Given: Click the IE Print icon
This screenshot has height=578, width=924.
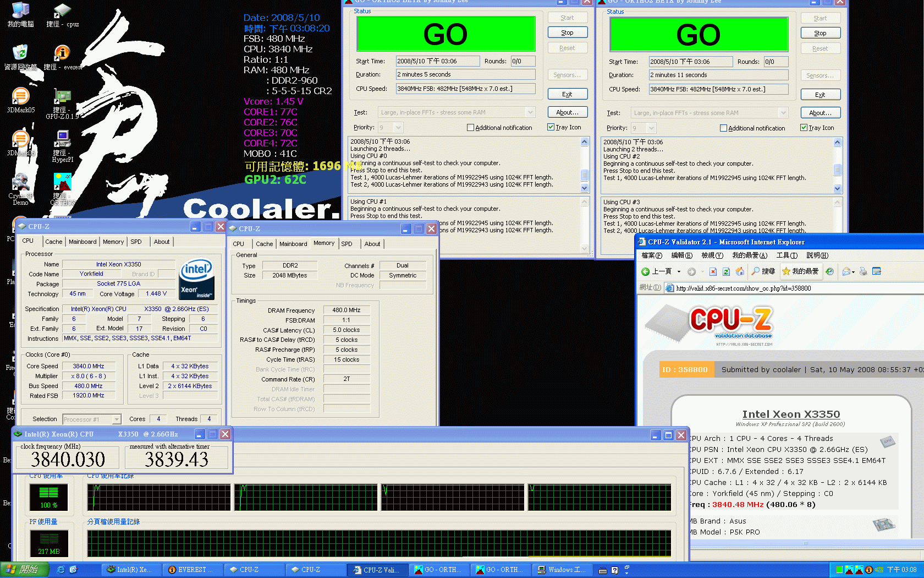Looking at the screenshot, I should [x=863, y=271].
